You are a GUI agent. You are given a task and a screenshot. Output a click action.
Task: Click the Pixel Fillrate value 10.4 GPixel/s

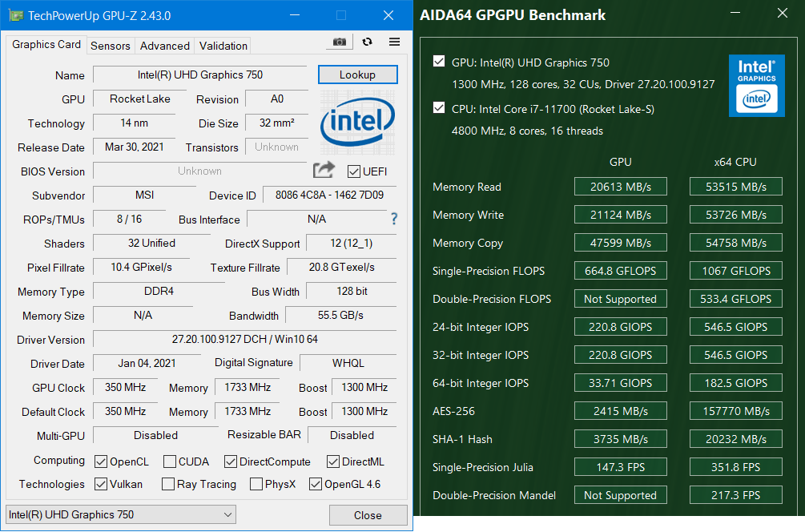pyautogui.click(x=141, y=267)
